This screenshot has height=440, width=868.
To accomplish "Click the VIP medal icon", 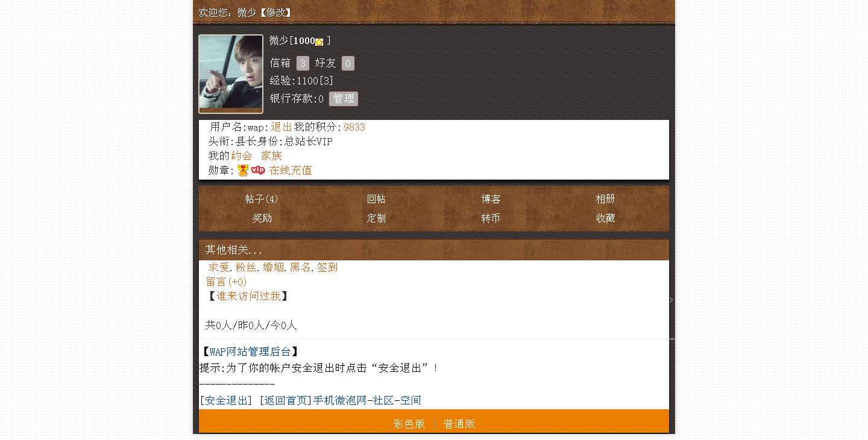I will click(258, 171).
